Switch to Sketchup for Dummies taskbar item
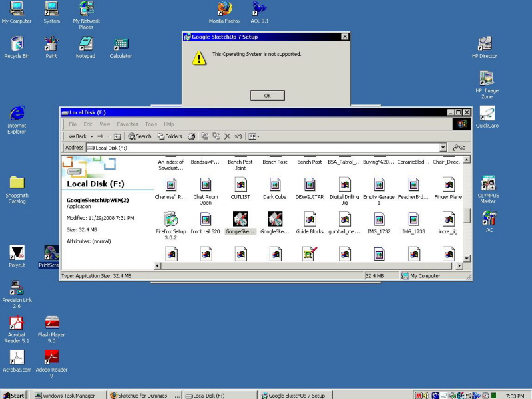This screenshot has height=399, width=532. click(145, 395)
